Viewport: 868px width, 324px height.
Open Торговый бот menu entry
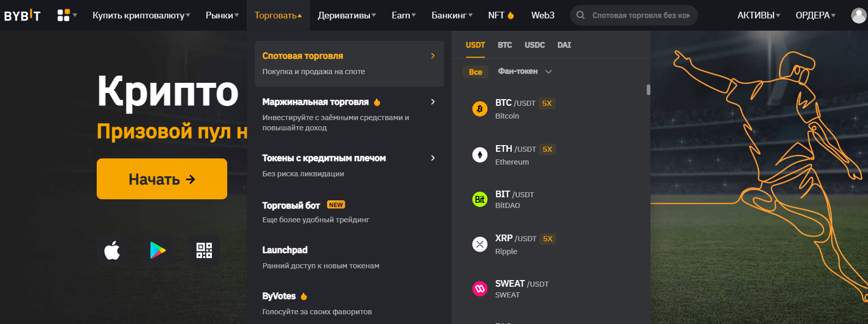point(349,212)
